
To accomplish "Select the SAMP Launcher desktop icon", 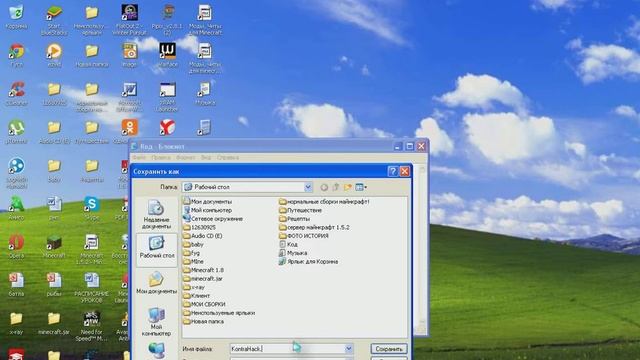I will coord(167,97).
